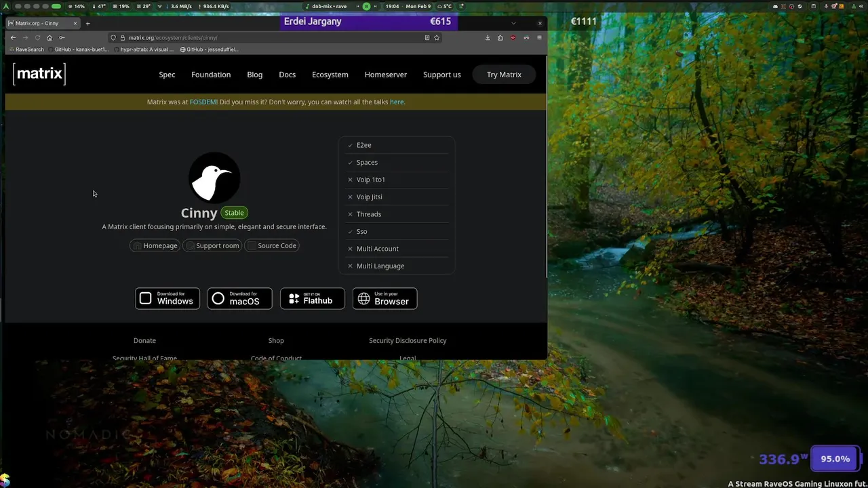Click weather 5°C indicator in top bar

point(445,6)
